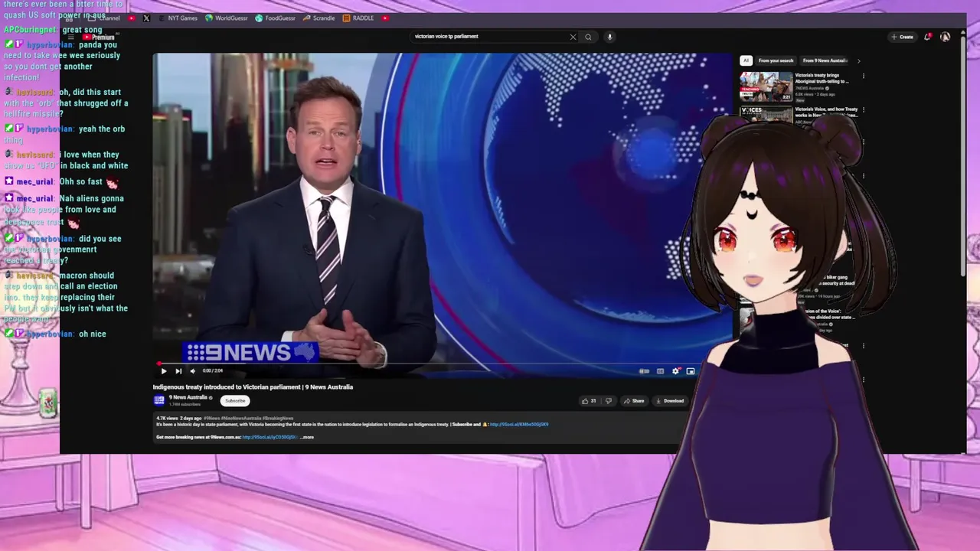Switch player to miniplayer mode
Viewport: 980px width, 551px height.
691,371
